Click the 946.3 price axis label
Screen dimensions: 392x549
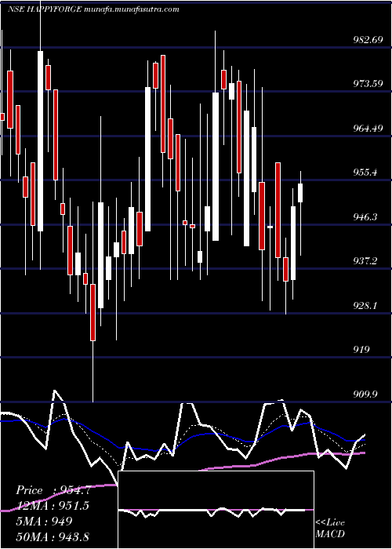pyautogui.click(x=365, y=216)
